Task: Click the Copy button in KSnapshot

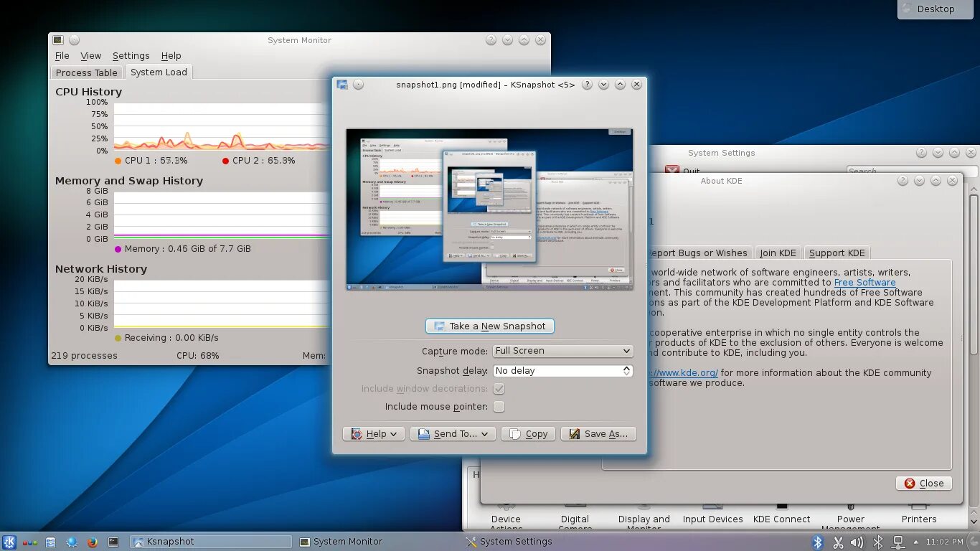Action: [x=528, y=434]
